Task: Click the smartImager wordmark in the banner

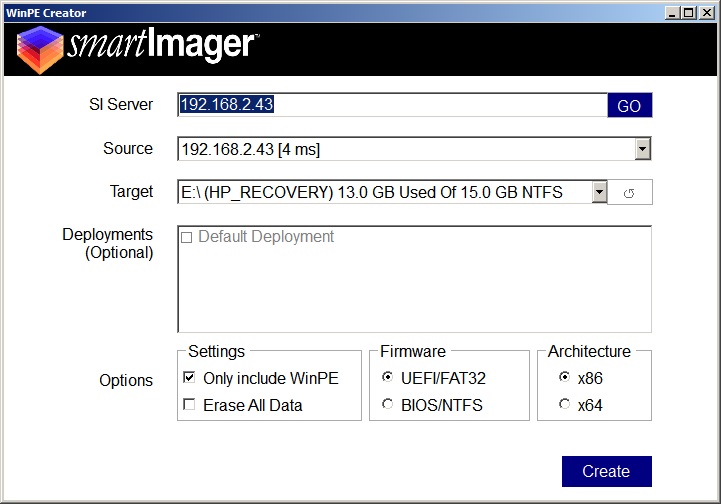Action: click(163, 46)
